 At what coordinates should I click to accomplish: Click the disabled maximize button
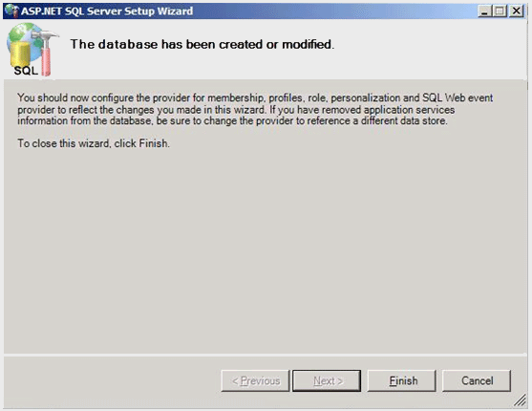click(x=500, y=11)
